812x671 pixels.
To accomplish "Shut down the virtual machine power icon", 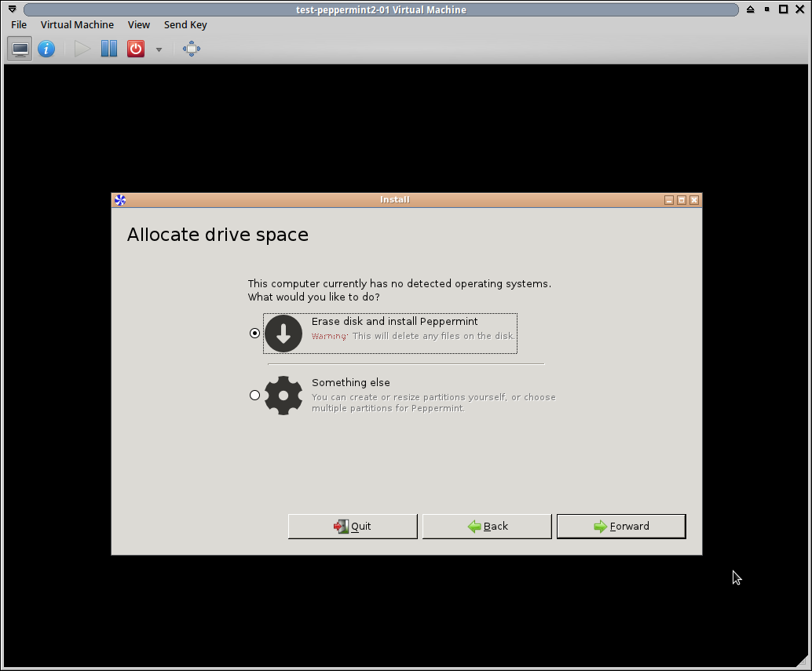I will (x=136, y=49).
